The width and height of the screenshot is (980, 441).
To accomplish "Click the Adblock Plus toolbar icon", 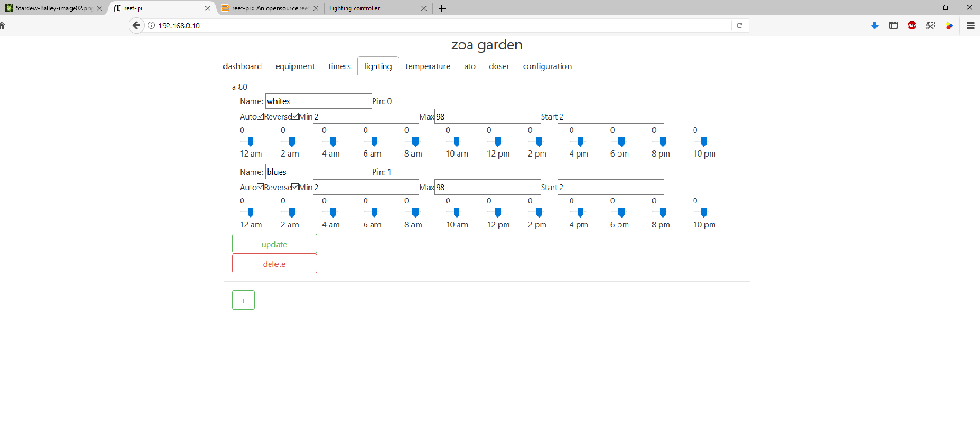I will (912, 25).
